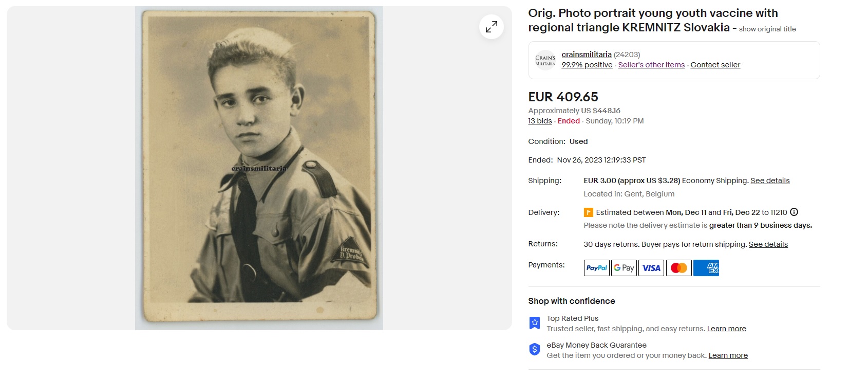Expand the listing photo to full screen

point(492,27)
